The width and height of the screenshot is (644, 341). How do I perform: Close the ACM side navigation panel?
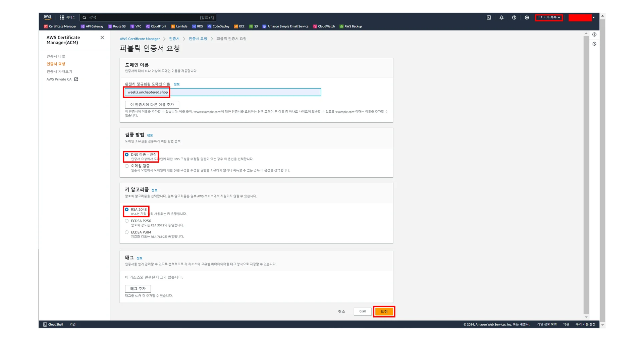point(102,38)
